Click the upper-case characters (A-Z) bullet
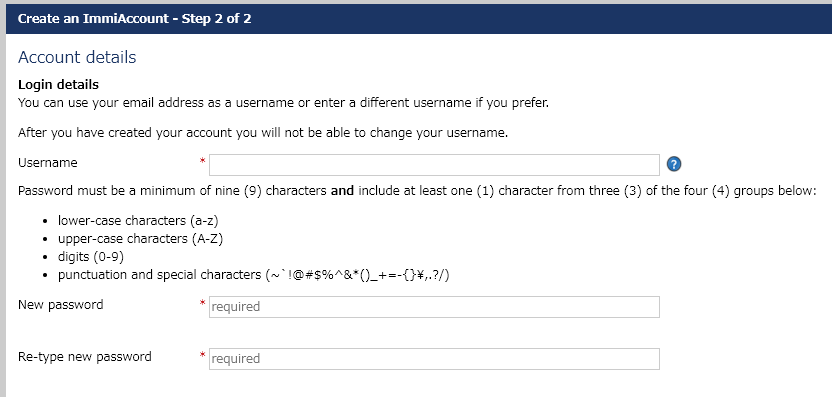This screenshot has width=832, height=397. tap(141, 239)
